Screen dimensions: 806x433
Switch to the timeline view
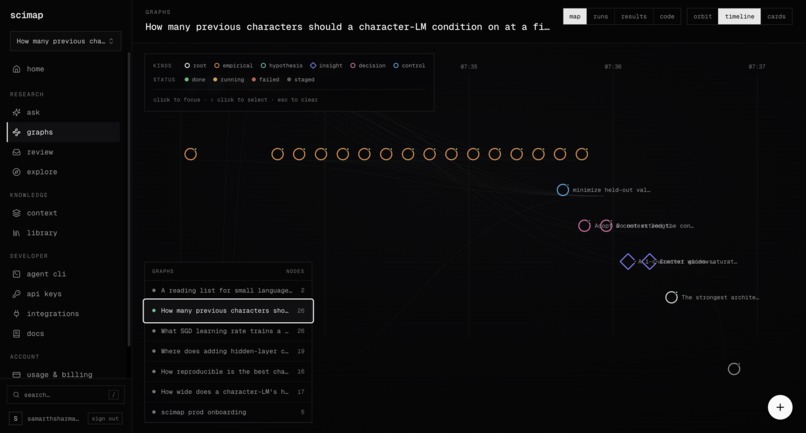click(739, 16)
